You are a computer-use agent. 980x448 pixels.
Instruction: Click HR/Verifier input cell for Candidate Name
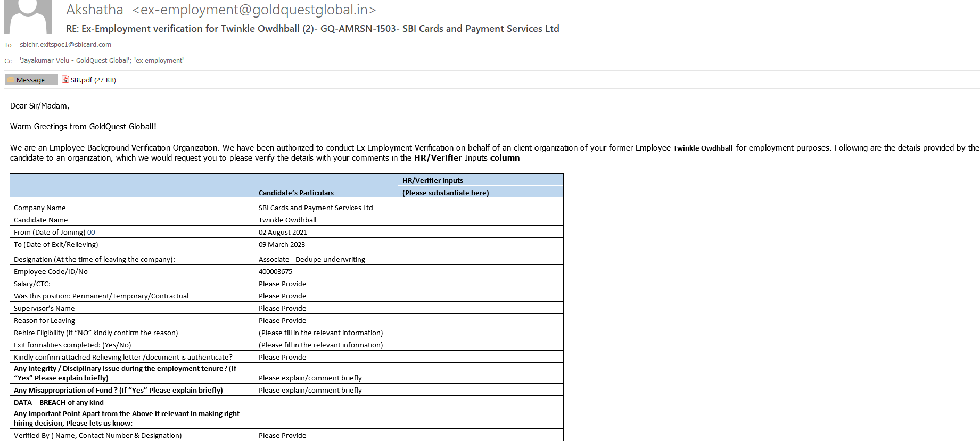(x=481, y=219)
